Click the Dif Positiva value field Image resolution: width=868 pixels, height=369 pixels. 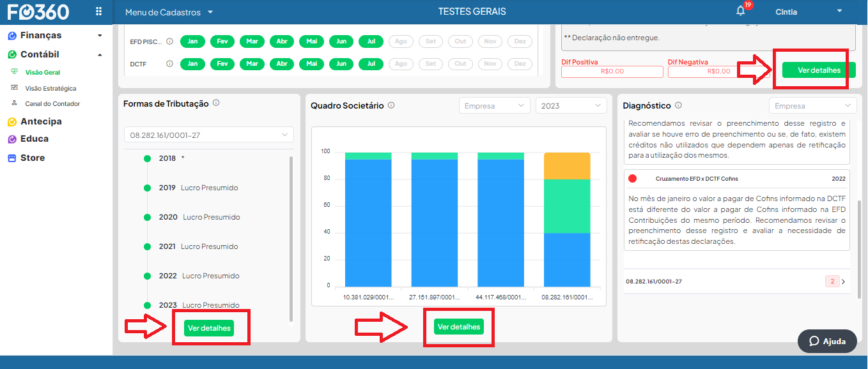click(x=612, y=72)
